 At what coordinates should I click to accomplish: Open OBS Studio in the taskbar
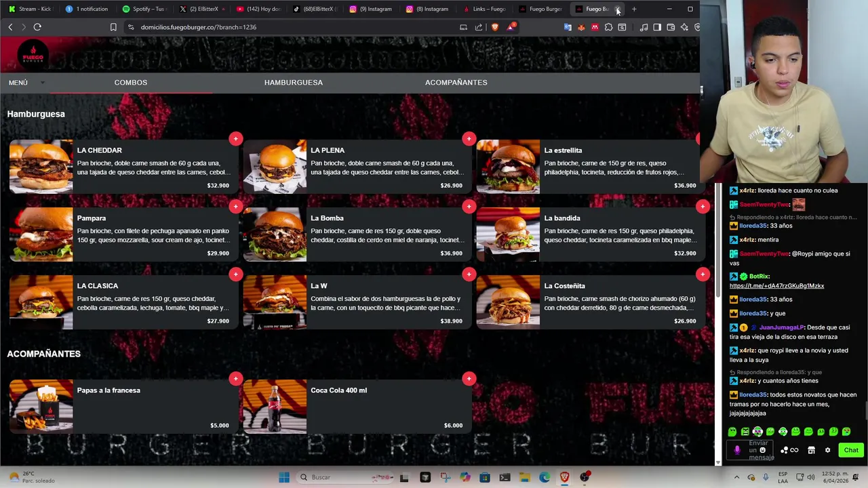point(585,477)
